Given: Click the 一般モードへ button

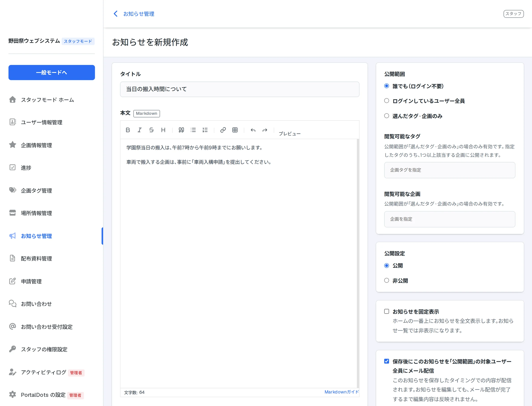Looking at the screenshot, I should click(51, 72).
